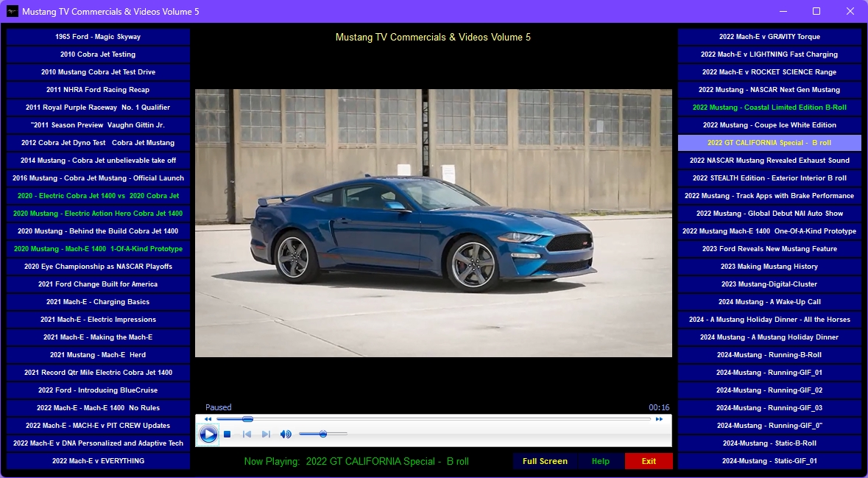
Task: Play 2011 Season Preview Vaughn Gittin Jr.
Action: click(98, 125)
